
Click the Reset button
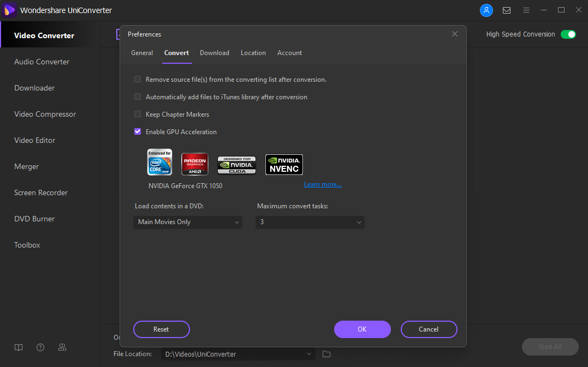pos(161,329)
